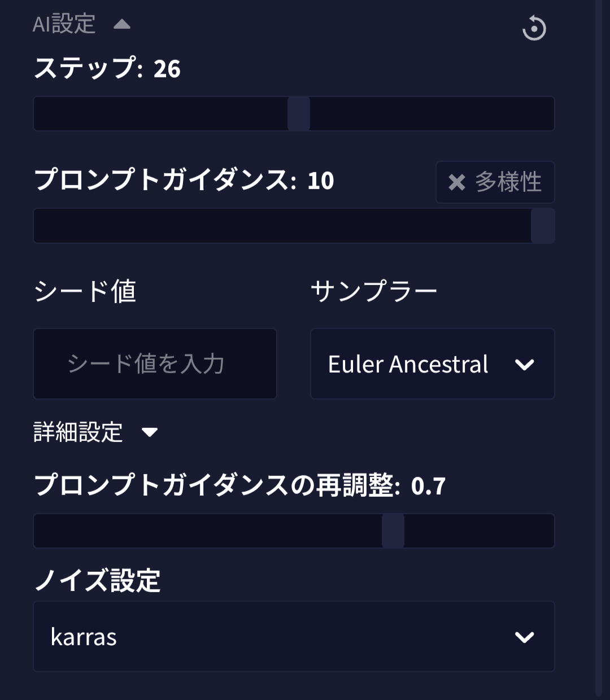Click the プロンプトガイダンス slider handle
Image resolution: width=610 pixels, height=700 pixels.
point(543,226)
